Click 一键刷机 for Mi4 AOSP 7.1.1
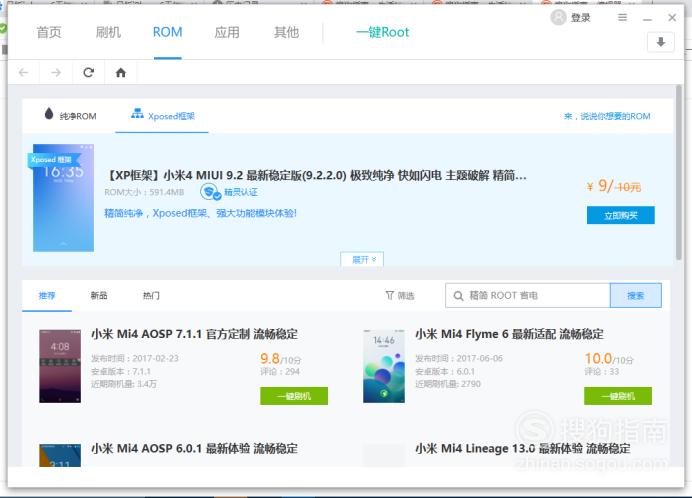Screen dimensions: 692x498 [294, 396]
